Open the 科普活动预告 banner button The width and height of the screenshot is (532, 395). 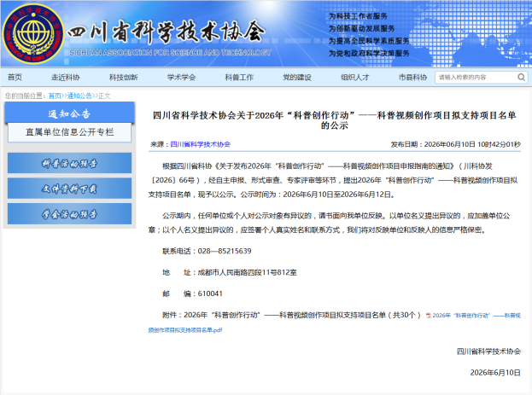(69, 163)
